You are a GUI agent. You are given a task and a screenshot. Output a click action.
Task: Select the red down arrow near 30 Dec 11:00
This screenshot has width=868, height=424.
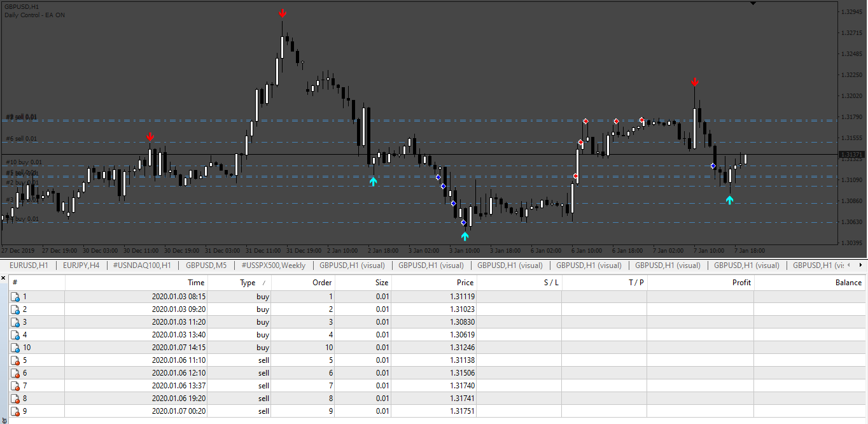[150, 137]
